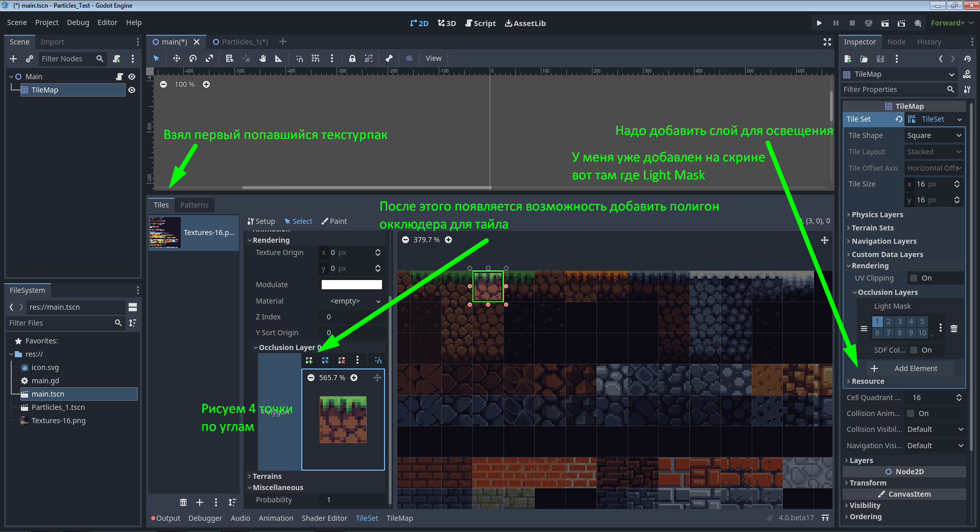
Task: Click the white Modulate color swatch
Action: pyautogui.click(x=351, y=285)
